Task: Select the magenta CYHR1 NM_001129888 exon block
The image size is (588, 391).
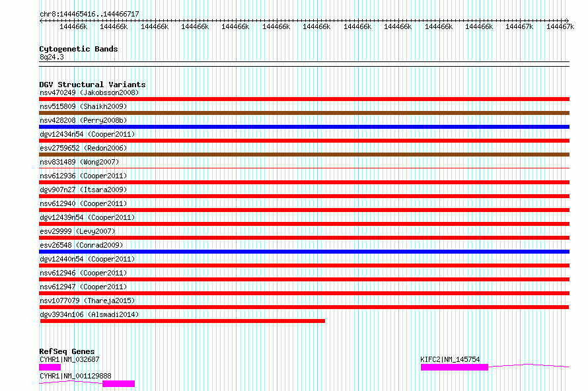Action: [x=118, y=384]
